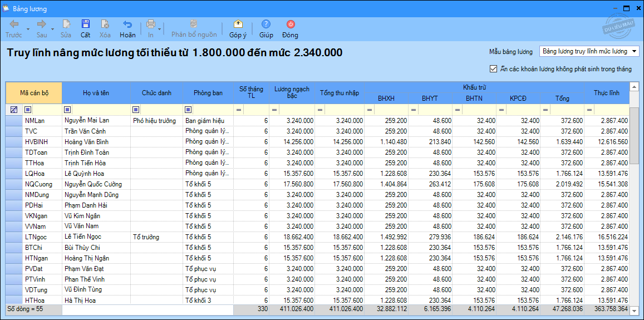Save with the Cất floppy icon

85,24
